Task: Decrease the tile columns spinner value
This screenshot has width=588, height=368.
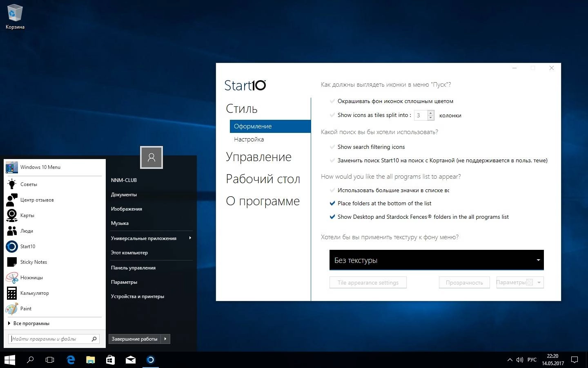Action: coord(430,118)
